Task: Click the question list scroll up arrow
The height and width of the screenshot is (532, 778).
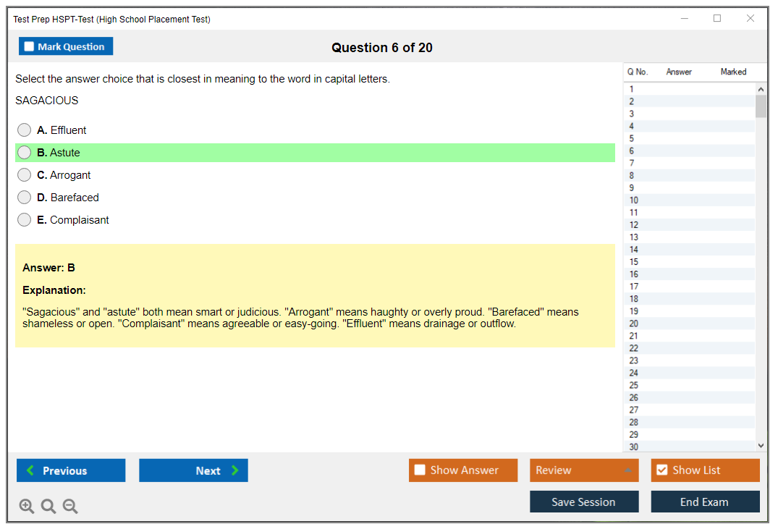Action: click(x=761, y=89)
